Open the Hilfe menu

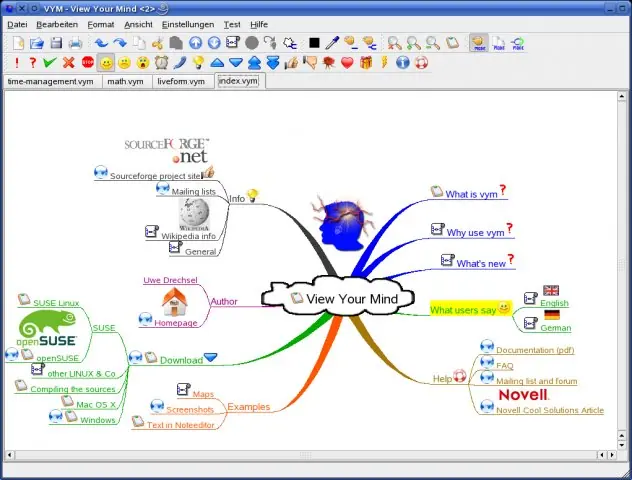tap(259, 25)
